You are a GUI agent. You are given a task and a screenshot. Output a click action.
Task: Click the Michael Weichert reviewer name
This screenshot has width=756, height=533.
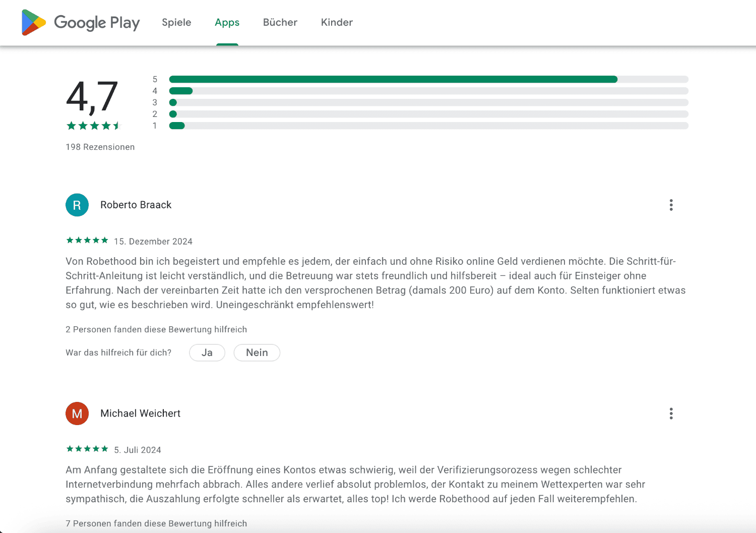(x=140, y=413)
